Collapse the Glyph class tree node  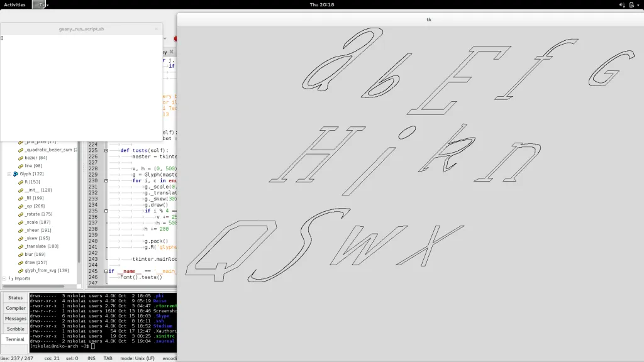(x=9, y=174)
